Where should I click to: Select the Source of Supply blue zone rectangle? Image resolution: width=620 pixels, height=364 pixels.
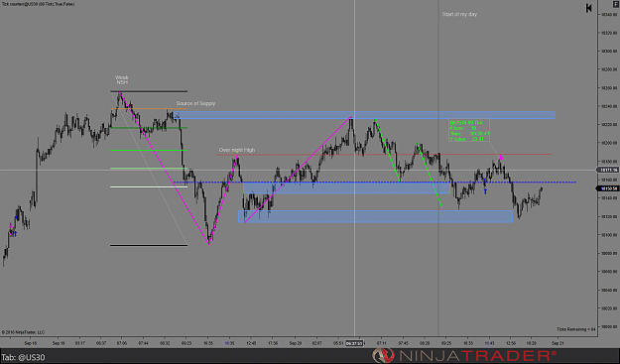click(365, 115)
